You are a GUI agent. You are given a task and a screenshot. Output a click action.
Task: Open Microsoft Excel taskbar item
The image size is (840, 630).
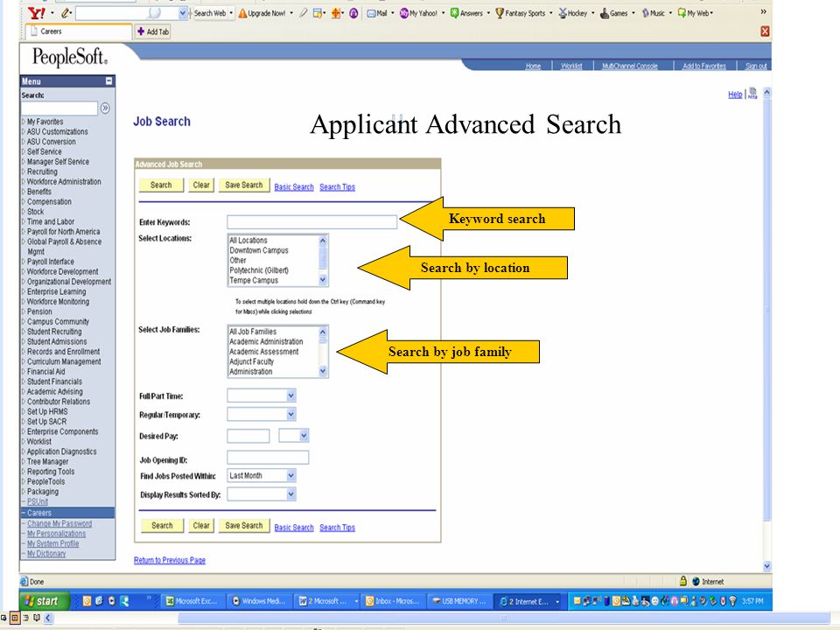[192, 601]
